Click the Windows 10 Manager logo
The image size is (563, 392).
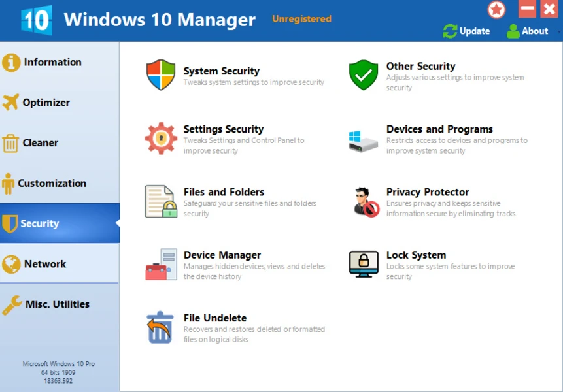(36, 20)
